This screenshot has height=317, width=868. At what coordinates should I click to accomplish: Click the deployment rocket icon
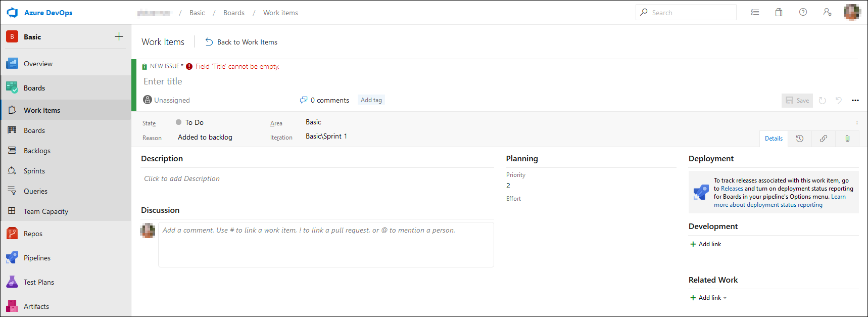click(x=701, y=192)
